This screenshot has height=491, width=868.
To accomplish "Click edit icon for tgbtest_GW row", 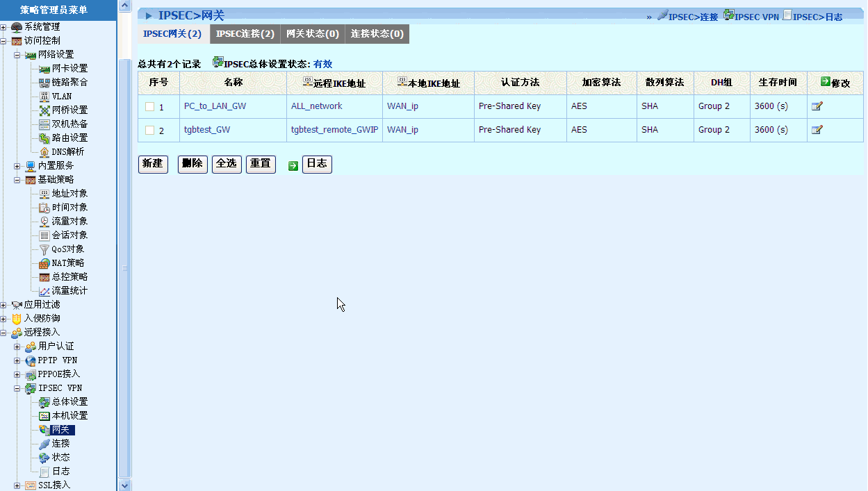I will (x=817, y=130).
